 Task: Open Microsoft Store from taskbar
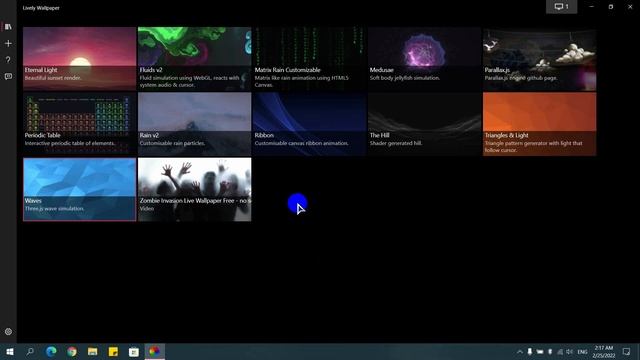coord(134,351)
